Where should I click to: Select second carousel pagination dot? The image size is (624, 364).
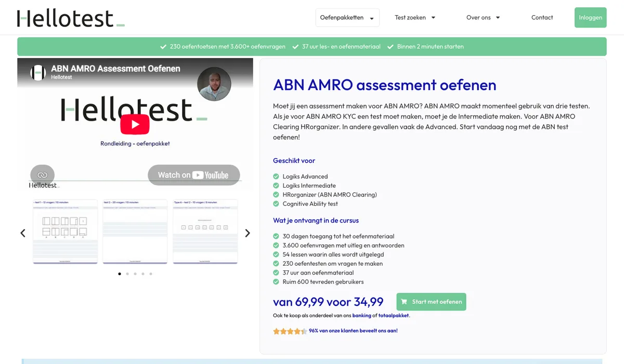(x=127, y=274)
